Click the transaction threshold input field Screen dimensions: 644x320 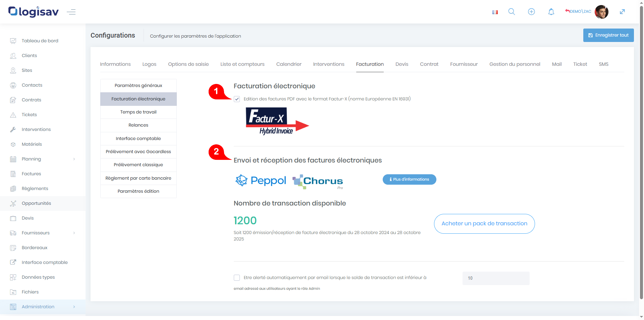click(x=495, y=278)
